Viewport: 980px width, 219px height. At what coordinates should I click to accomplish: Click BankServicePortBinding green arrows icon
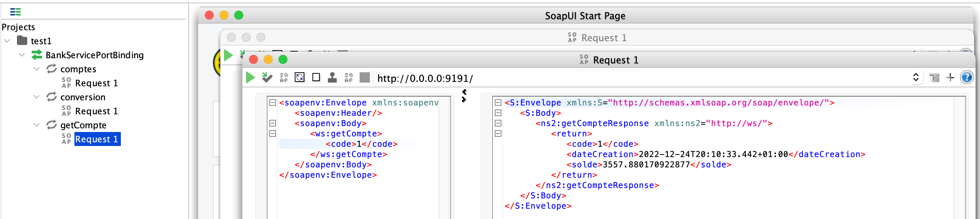[37, 55]
